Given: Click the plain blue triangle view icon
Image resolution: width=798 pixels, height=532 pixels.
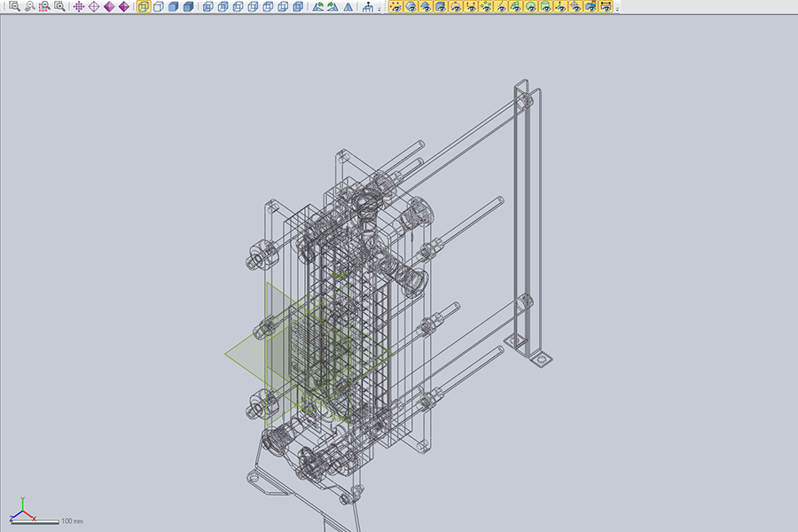Looking at the screenshot, I should pyautogui.click(x=348, y=6).
